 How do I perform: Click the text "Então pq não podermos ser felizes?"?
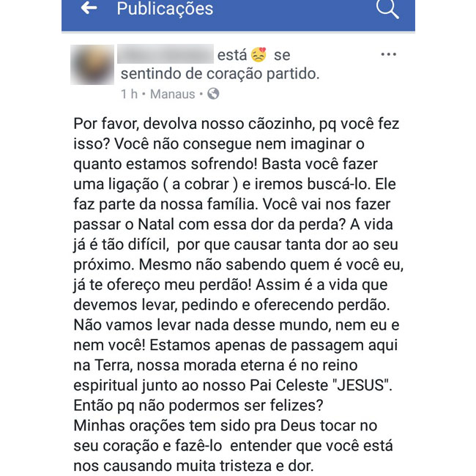[200, 405]
